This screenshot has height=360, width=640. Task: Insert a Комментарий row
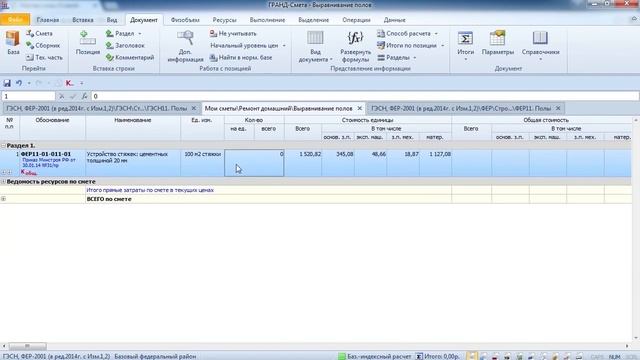click(x=130, y=58)
